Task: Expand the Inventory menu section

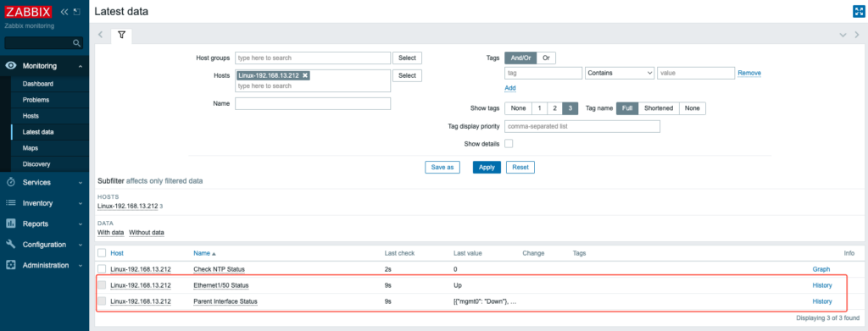Action: [81, 203]
